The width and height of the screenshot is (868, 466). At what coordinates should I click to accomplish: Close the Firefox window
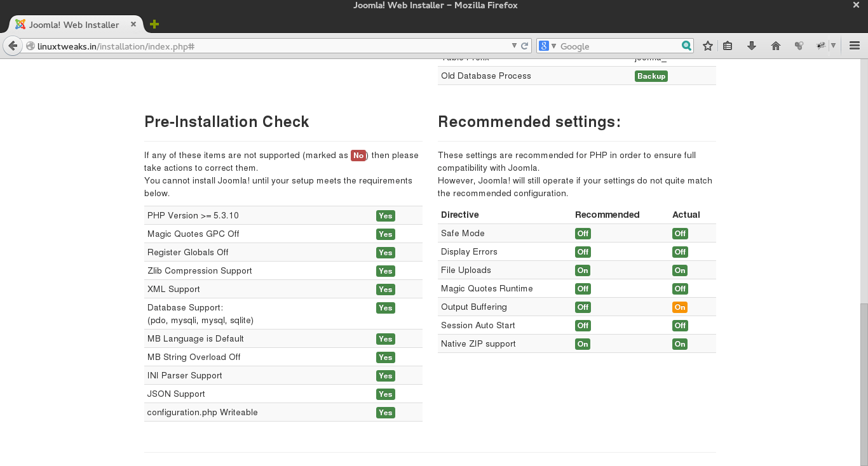coord(856,5)
